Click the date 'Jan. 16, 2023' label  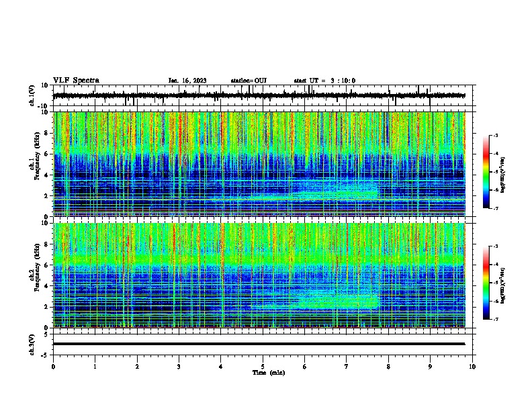187,81
